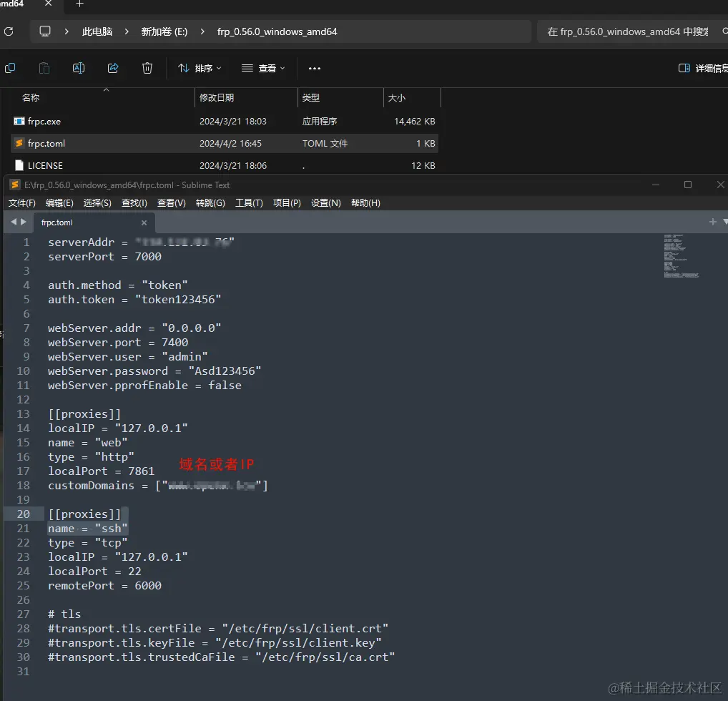Viewport: 728px width, 701px height.
Task: Open the 转跳(G) menu
Action: click(x=210, y=203)
